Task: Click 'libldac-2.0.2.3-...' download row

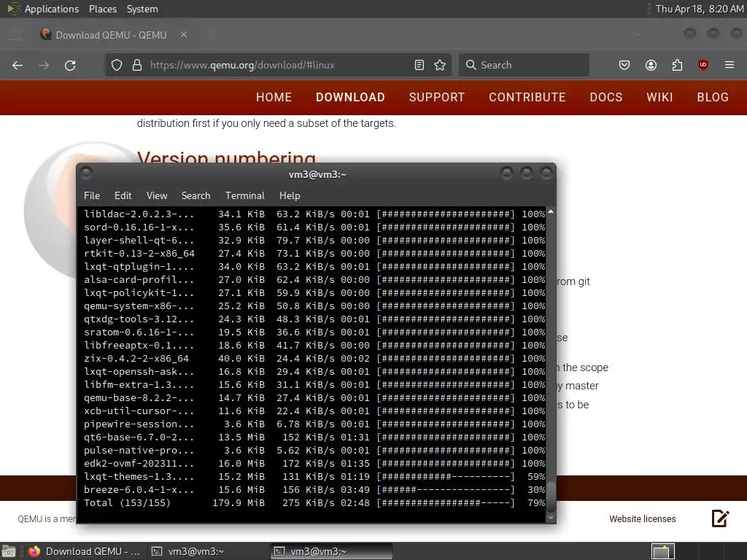Action: pos(314,214)
